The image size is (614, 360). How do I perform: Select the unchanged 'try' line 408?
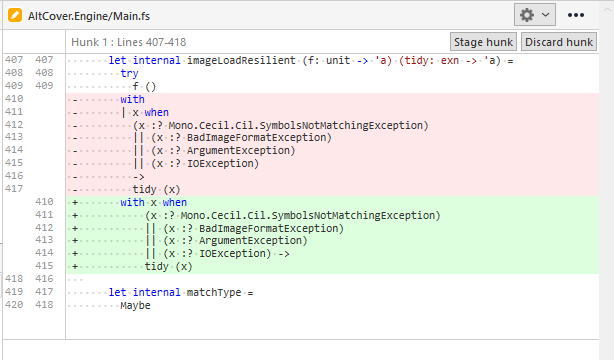(x=332, y=73)
